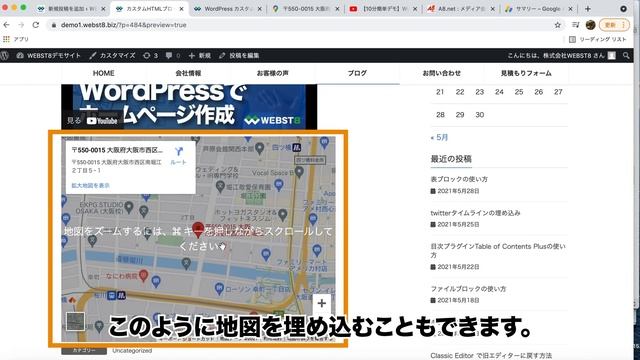This screenshot has height=360, width=640.
Task: Open リーディング リスト in bookmarks bar
Action: (598, 39)
